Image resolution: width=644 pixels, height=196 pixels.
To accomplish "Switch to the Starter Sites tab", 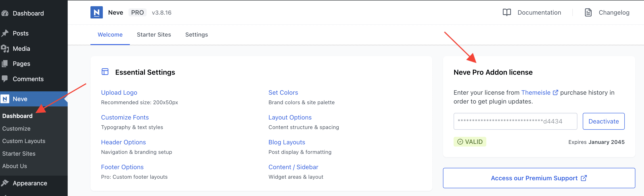I will pyautogui.click(x=154, y=35).
